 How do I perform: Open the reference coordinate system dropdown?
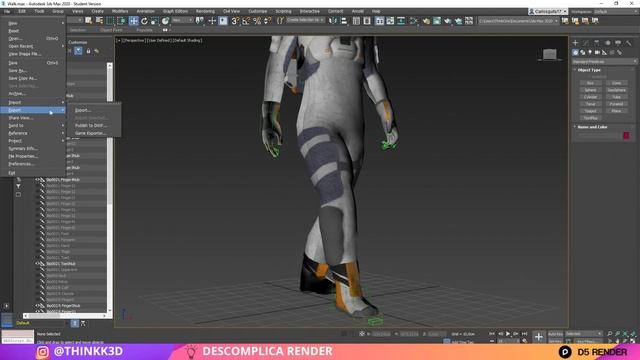tap(182, 20)
